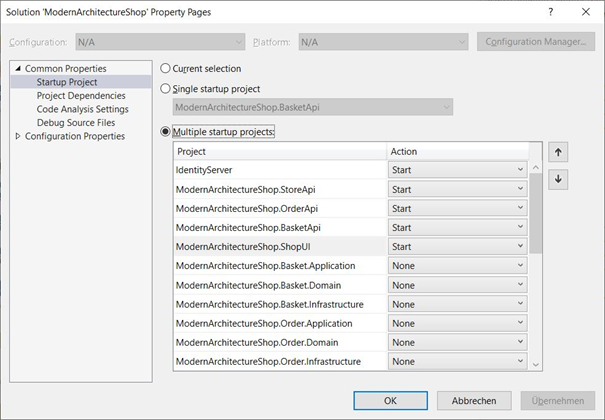
Task: Click the move down arrow button
Action: (x=559, y=179)
